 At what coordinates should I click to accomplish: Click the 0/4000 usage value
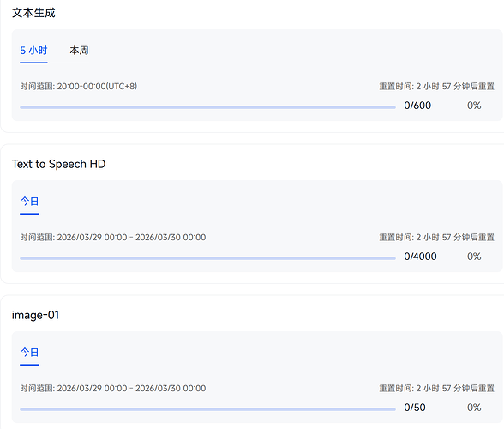tap(420, 257)
